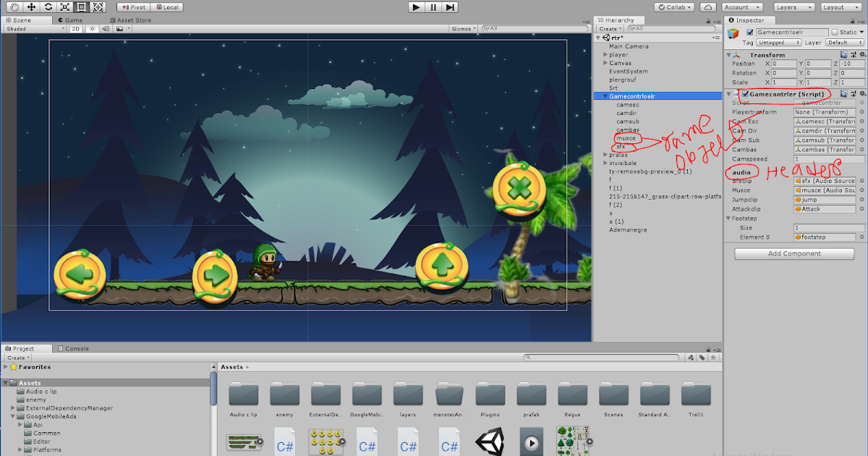868x456 pixels.
Task: Toggle scene lighting in the Scene view
Action: point(92,29)
